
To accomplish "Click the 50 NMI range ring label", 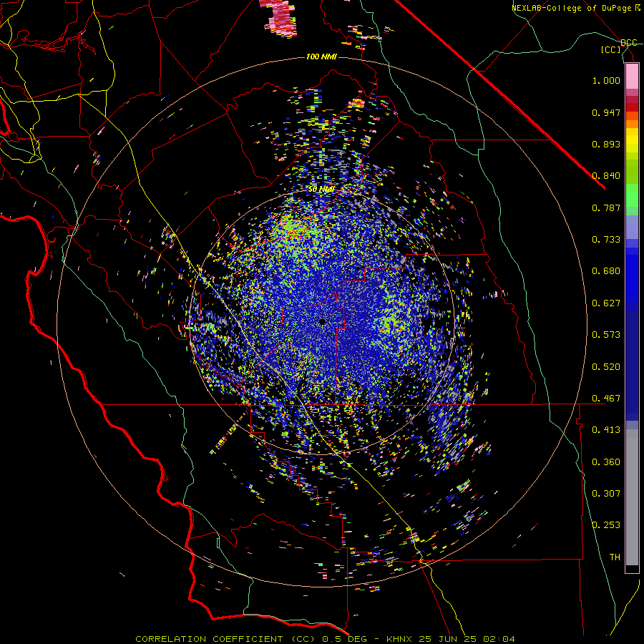I will 321,189.
